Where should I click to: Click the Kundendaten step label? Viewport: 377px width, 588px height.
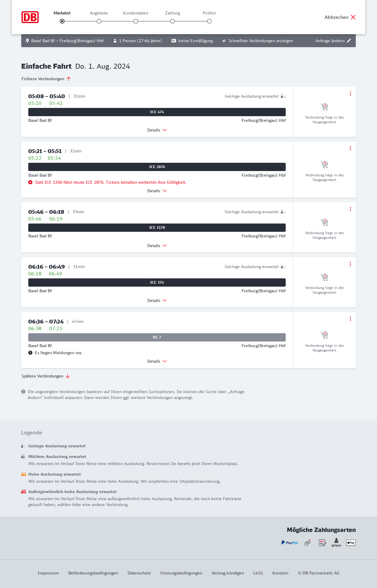[135, 13]
